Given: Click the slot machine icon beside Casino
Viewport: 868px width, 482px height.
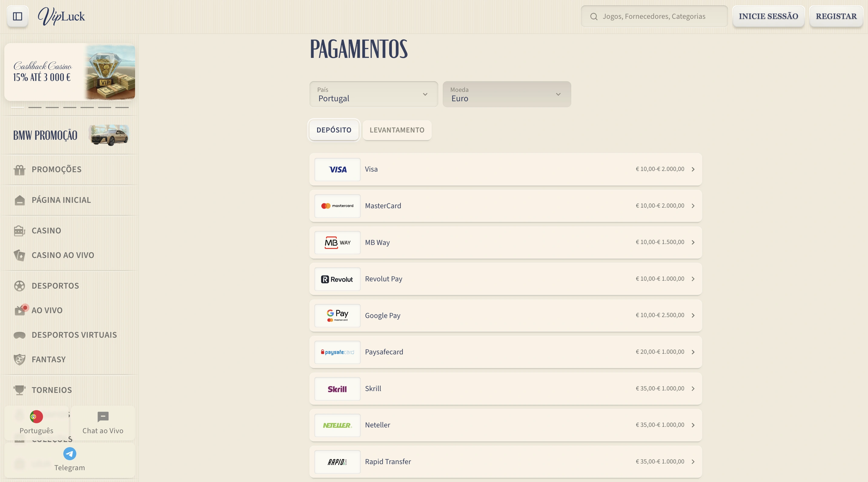Looking at the screenshot, I should click(x=20, y=231).
